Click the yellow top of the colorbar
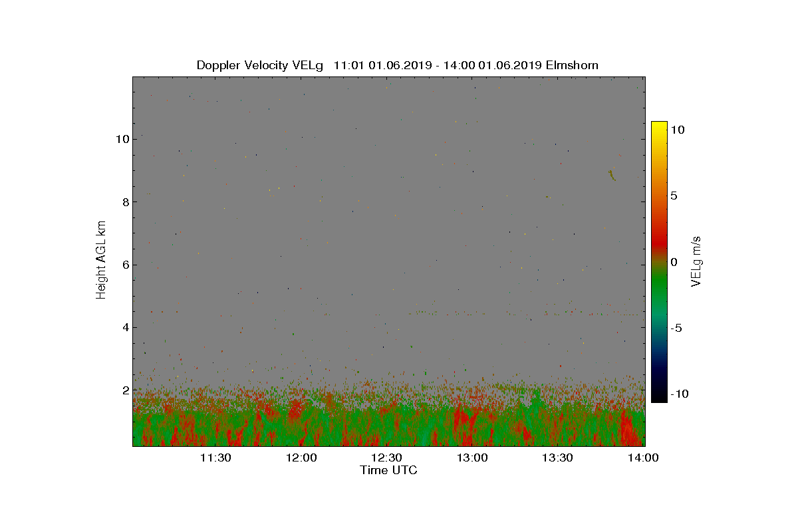The image size is (798, 532). pyautogui.click(x=659, y=126)
